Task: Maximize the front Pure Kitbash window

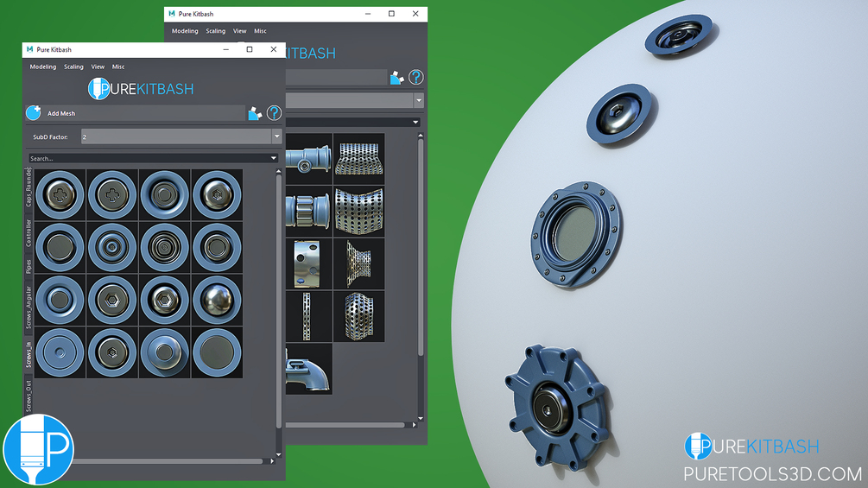Action: coord(250,49)
